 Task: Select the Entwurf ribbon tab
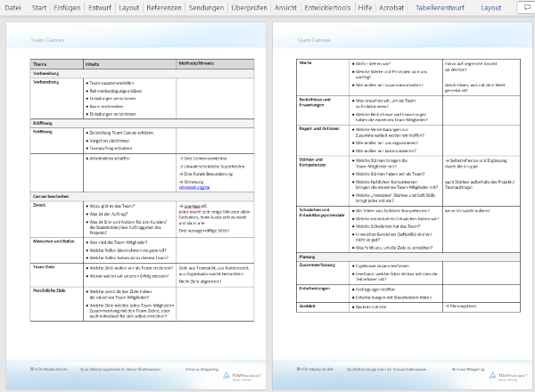coord(103,7)
